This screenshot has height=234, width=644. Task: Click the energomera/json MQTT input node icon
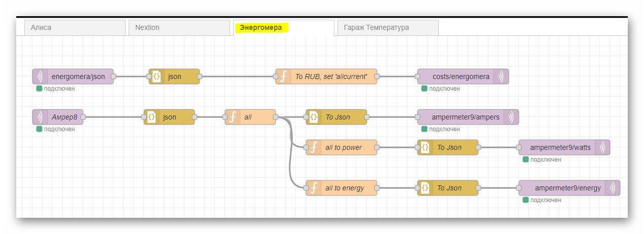(x=40, y=76)
